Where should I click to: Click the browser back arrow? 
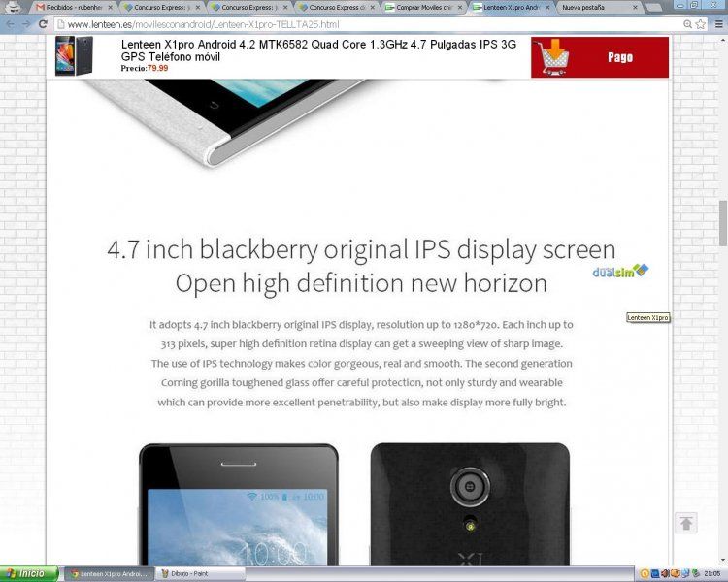tap(11, 24)
